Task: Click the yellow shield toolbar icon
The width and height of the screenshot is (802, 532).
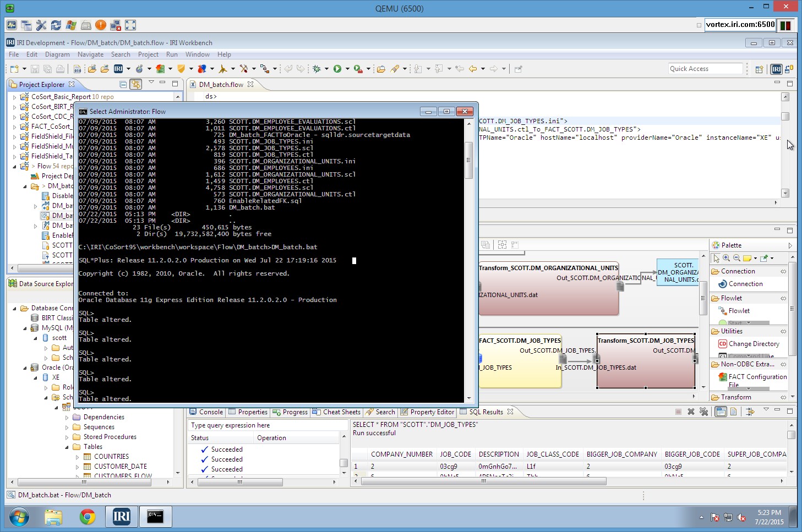Action: tap(181, 69)
